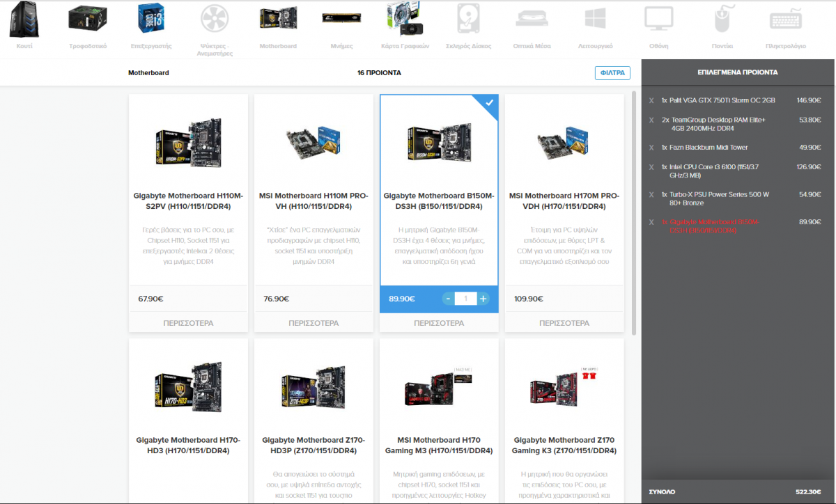Remove Gigabyte Motherboard B150M-DS3H from selected list with X
836x504 pixels.
coord(651,222)
